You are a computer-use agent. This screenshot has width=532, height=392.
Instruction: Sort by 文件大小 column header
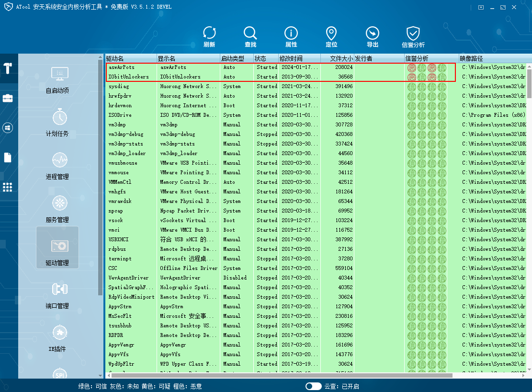337,58
